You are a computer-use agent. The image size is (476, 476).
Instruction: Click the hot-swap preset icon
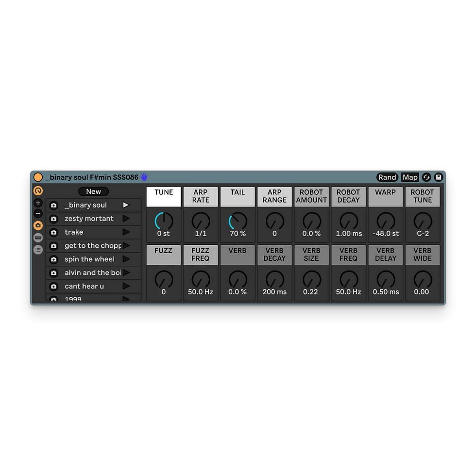[426, 177]
